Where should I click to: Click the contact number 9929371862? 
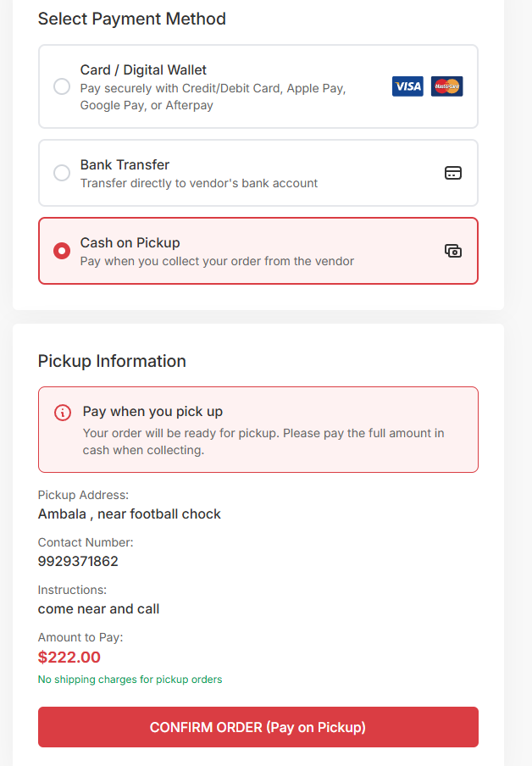click(x=78, y=561)
